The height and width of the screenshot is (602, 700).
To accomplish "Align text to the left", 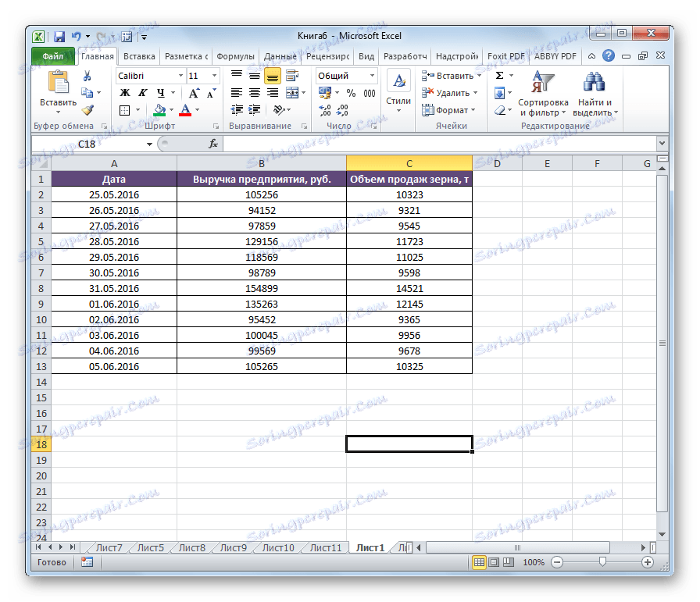I will [x=237, y=93].
